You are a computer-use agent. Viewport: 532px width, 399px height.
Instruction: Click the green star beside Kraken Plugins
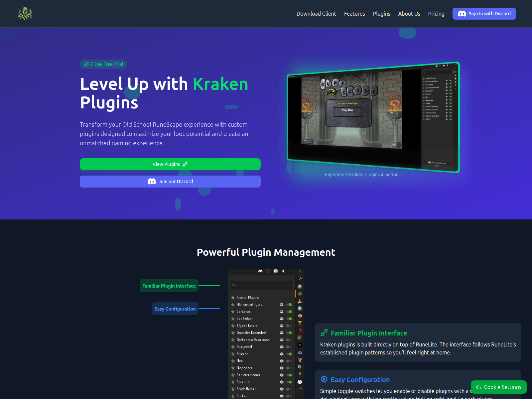233,298
